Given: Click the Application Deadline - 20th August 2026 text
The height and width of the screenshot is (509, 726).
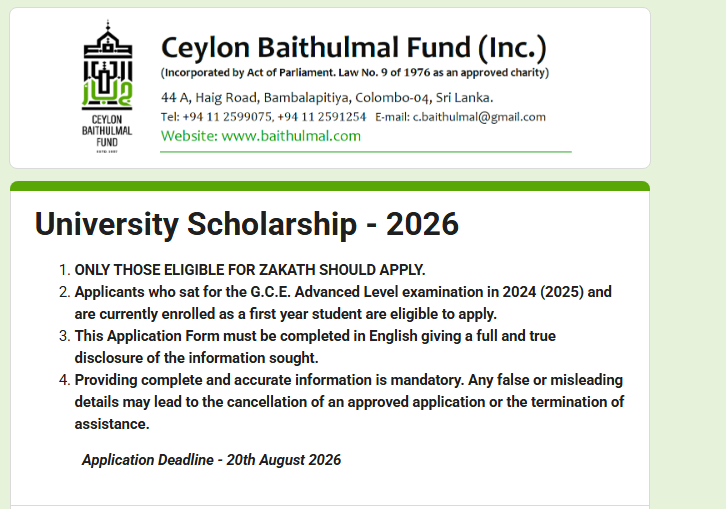Looking at the screenshot, I should 211,460.
